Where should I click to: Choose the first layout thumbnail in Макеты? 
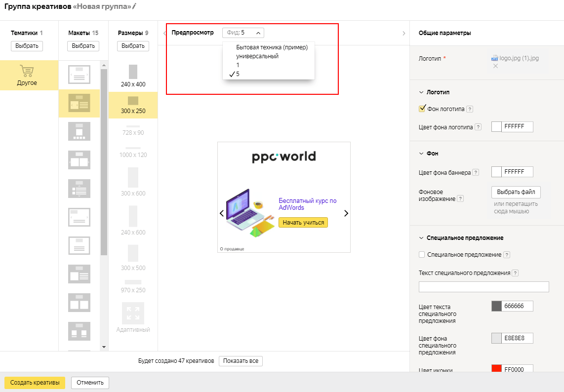tap(79, 75)
